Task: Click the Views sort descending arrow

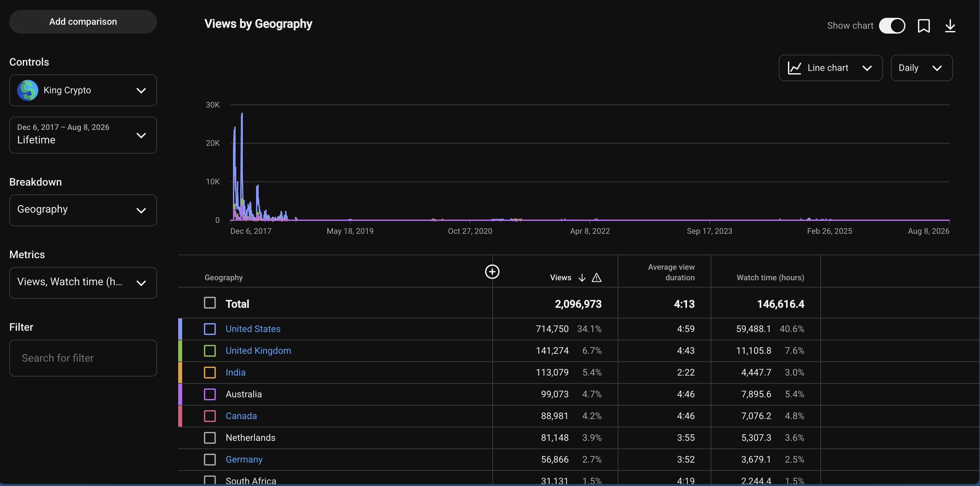Action: [x=582, y=278]
